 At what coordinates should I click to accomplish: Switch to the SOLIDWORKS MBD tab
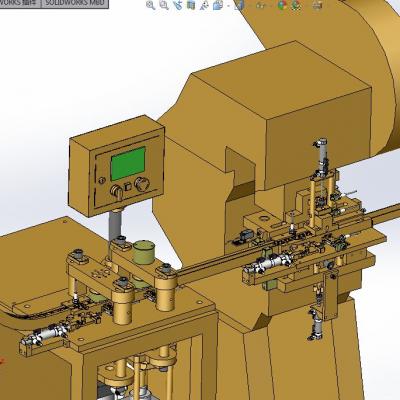[x=75, y=3]
